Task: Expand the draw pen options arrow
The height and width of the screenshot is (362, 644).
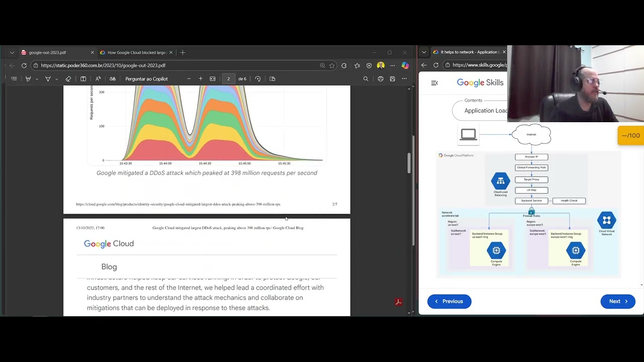Action: click(56, 79)
